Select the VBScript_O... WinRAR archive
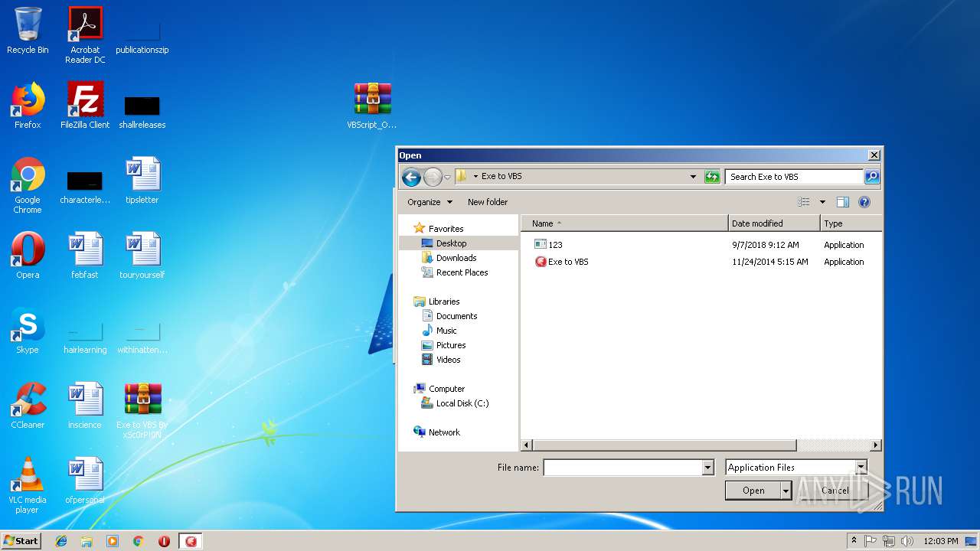This screenshot has width=980, height=551. (x=372, y=106)
